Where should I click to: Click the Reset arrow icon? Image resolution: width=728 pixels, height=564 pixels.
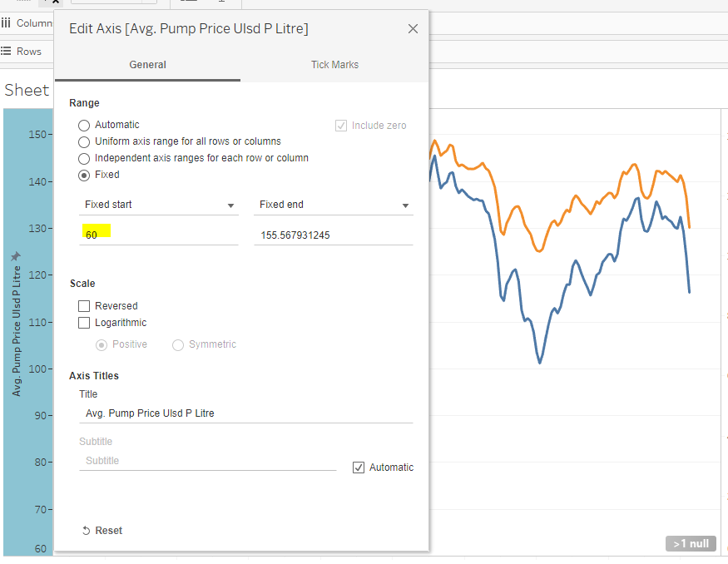tap(86, 531)
